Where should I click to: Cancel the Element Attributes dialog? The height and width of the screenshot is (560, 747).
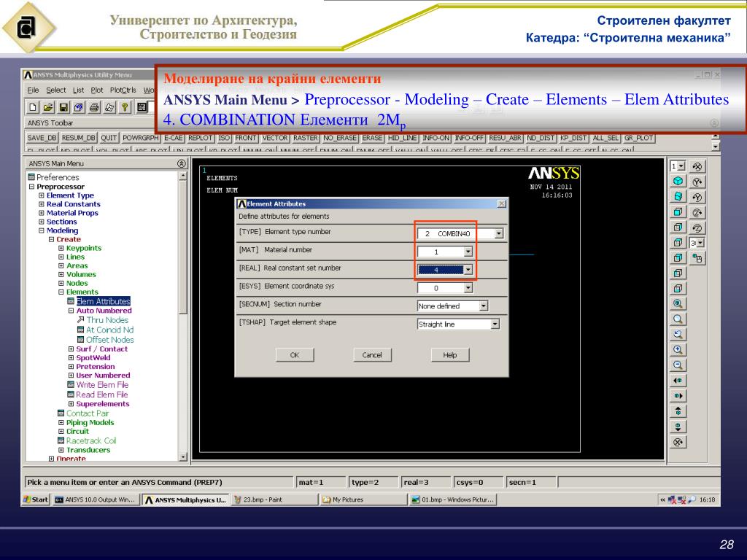[x=372, y=355]
